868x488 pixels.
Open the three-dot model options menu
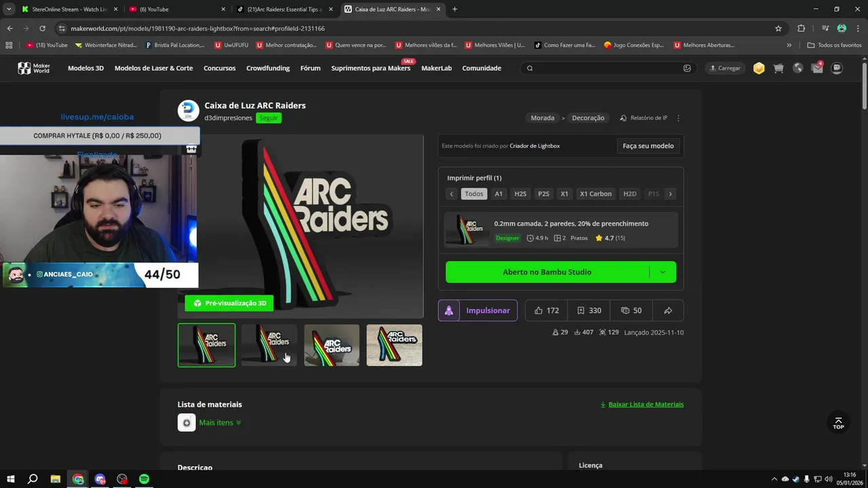pyautogui.click(x=678, y=118)
